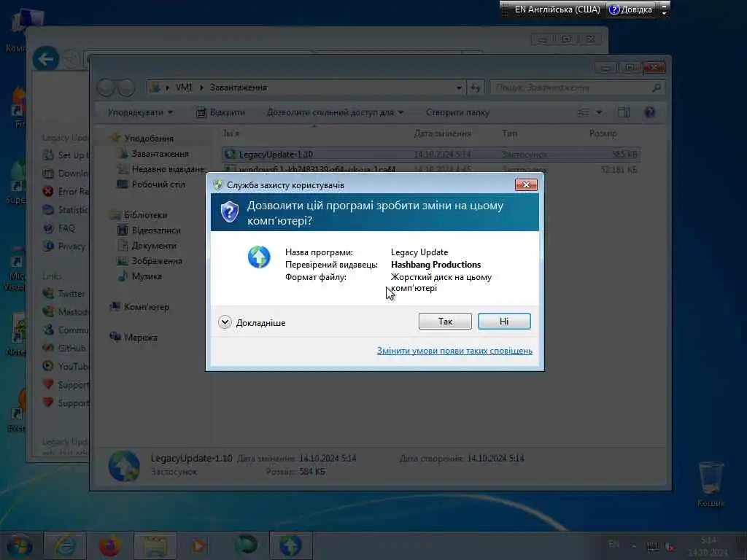Click Privacy in the rear Legacy Update window
This screenshot has height=560, width=747.
coord(71,246)
